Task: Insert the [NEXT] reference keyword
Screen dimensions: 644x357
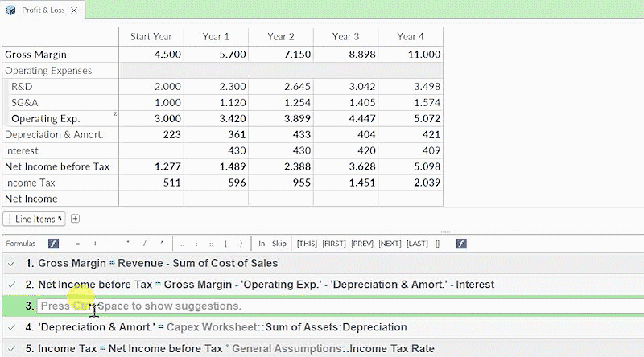Action: (390, 243)
